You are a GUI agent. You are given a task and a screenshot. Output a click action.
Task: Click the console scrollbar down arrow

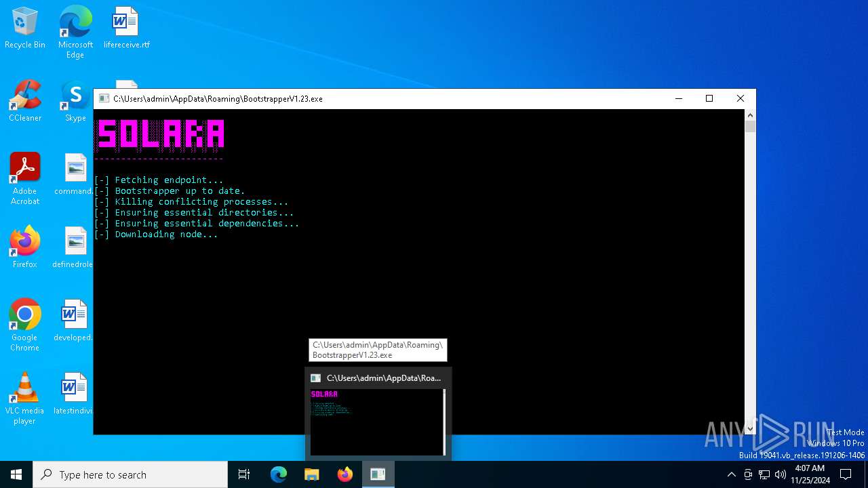749,428
